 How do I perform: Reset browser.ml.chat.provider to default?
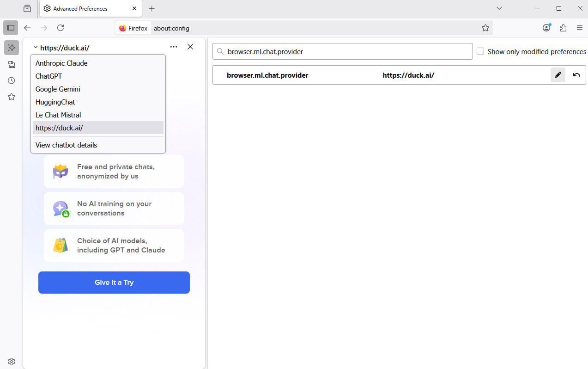576,75
